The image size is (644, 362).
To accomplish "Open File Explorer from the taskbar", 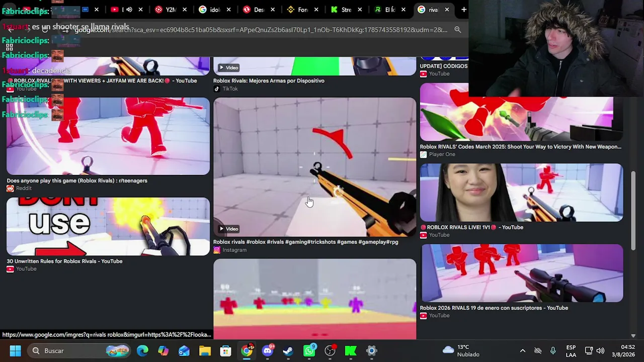I will tap(205, 350).
